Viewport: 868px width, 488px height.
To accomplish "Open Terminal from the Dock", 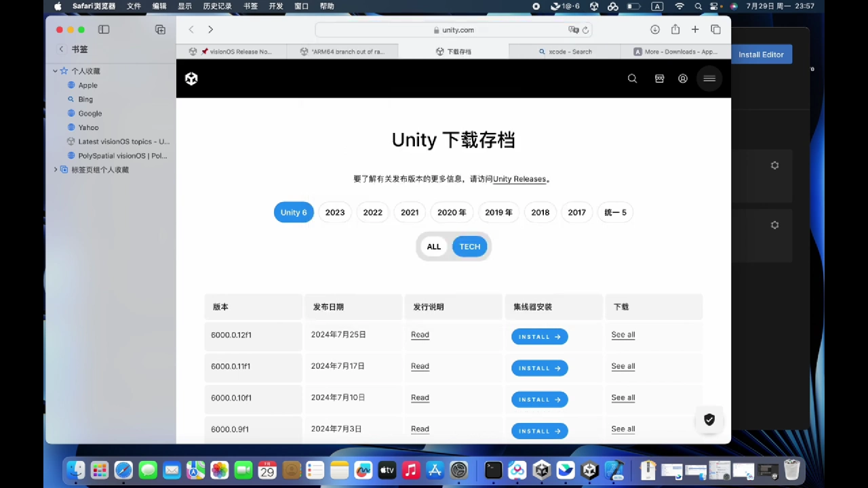I will tap(493, 470).
